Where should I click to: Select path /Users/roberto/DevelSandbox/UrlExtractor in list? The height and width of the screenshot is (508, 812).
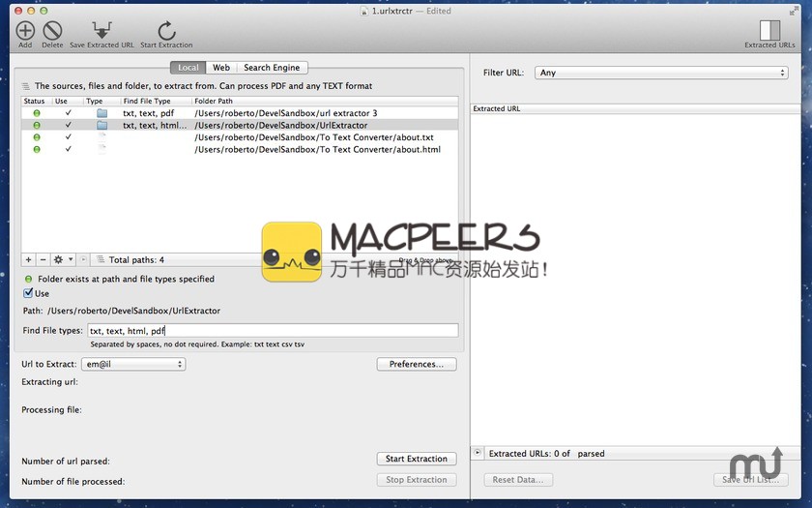(x=281, y=126)
